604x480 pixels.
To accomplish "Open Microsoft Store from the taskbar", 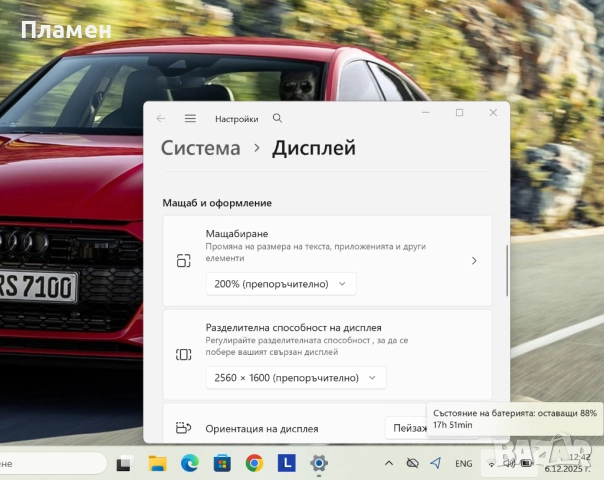I will pos(222,463).
